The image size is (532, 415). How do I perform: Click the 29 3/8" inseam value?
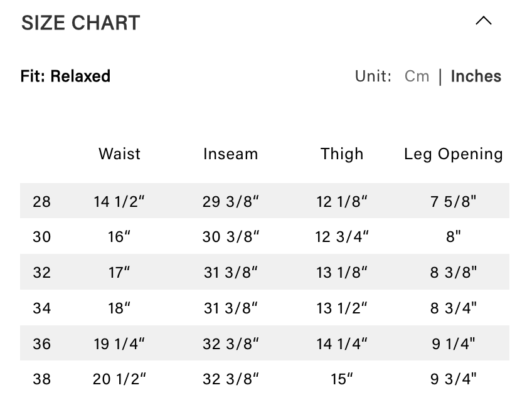click(230, 202)
